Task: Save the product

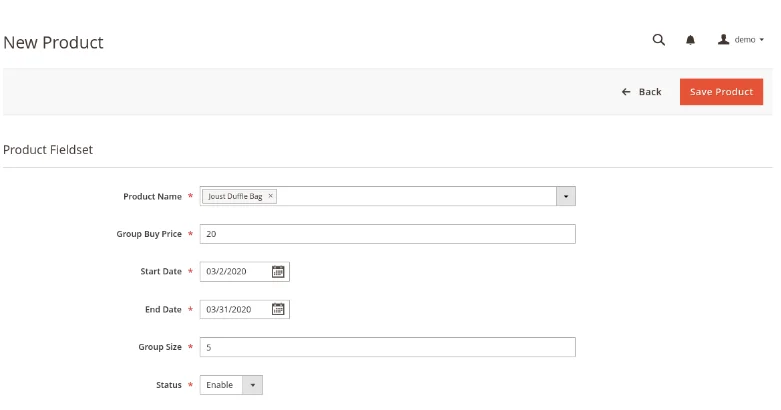Action: (721, 92)
